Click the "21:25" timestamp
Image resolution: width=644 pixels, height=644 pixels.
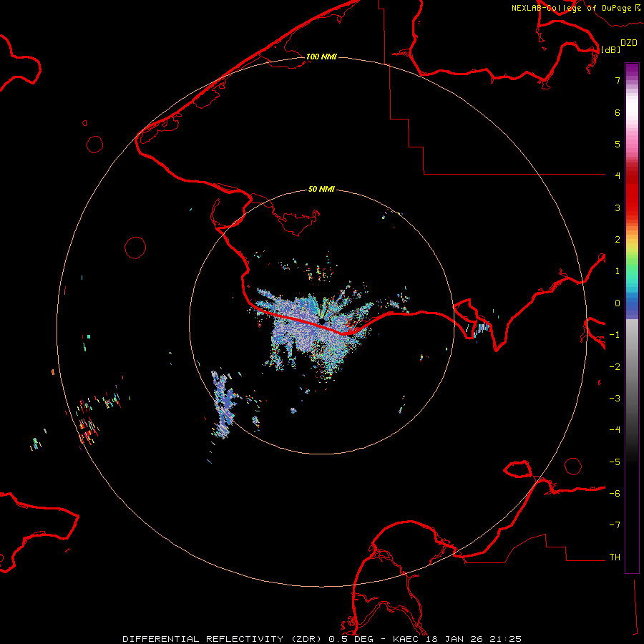[x=506, y=639]
